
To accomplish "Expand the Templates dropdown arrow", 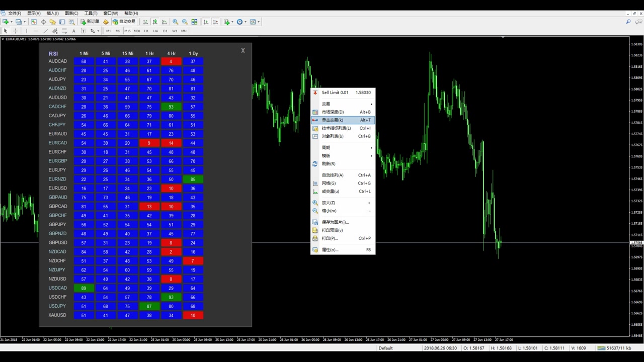I will click(x=259, y=22).
